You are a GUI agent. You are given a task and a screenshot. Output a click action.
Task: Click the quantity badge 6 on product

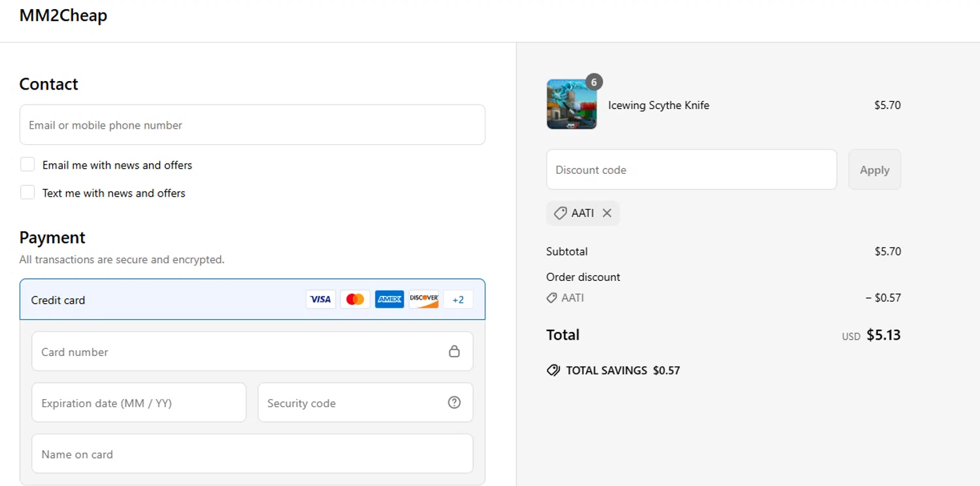pyautogui.click(x=593, y=82)
